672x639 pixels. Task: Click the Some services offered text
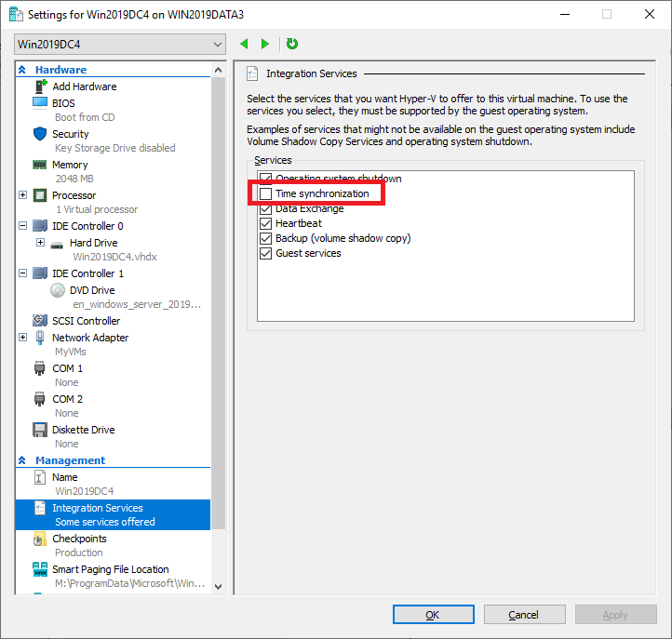tap(105, 522)
